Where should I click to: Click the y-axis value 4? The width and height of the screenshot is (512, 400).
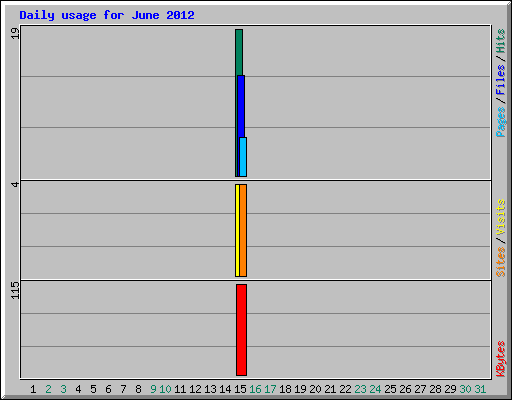pyautogui.click(x=15, y=184)
